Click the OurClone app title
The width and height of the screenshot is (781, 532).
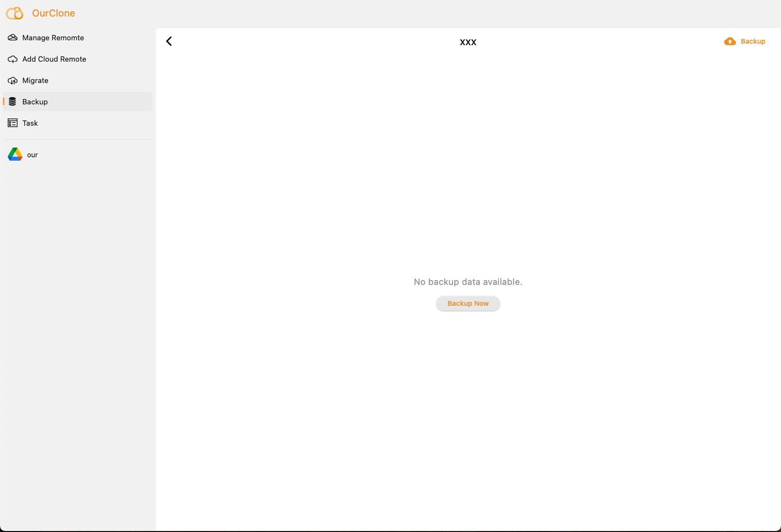click(x=53, y=13)
